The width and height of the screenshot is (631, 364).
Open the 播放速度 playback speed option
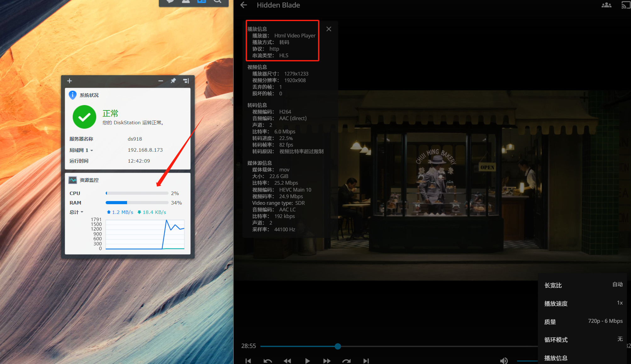tap(583, 303)
